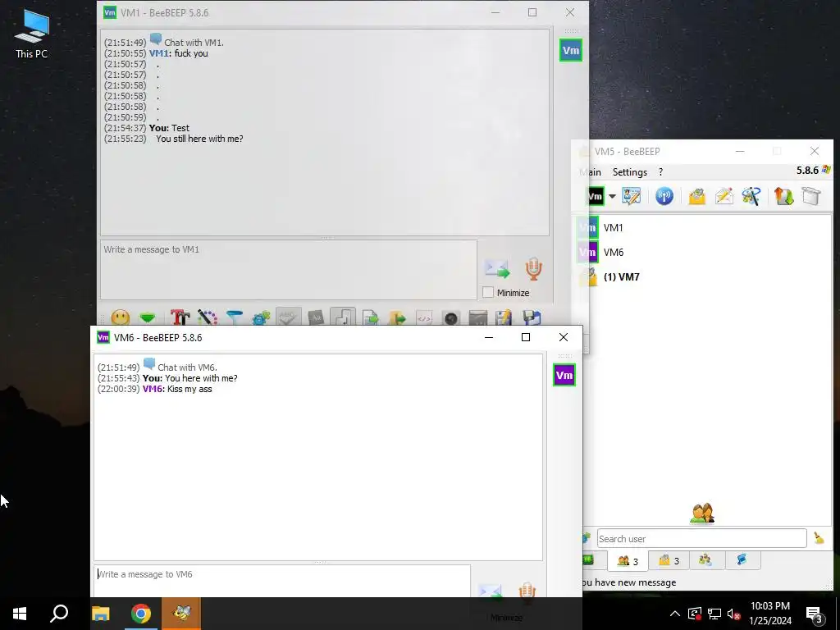Open file transfers up/down arrows icon
This screenshot has height=630, width=840.
click(783, 196)
